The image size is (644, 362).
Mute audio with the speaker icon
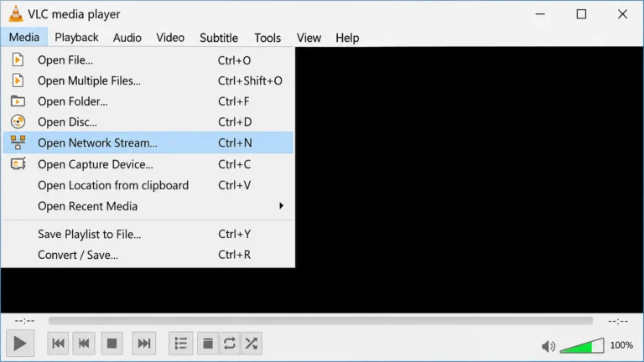[x=548, y=346]
